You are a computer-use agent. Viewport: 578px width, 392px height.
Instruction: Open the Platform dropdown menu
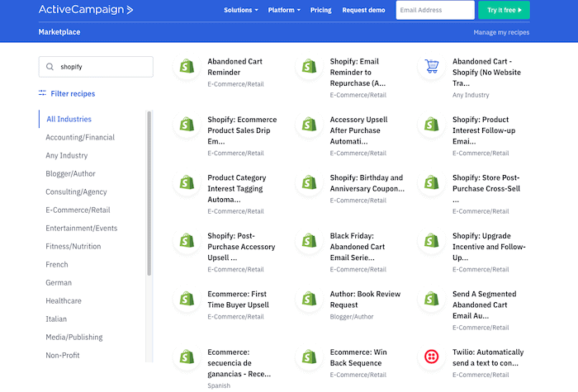(284, 10)
